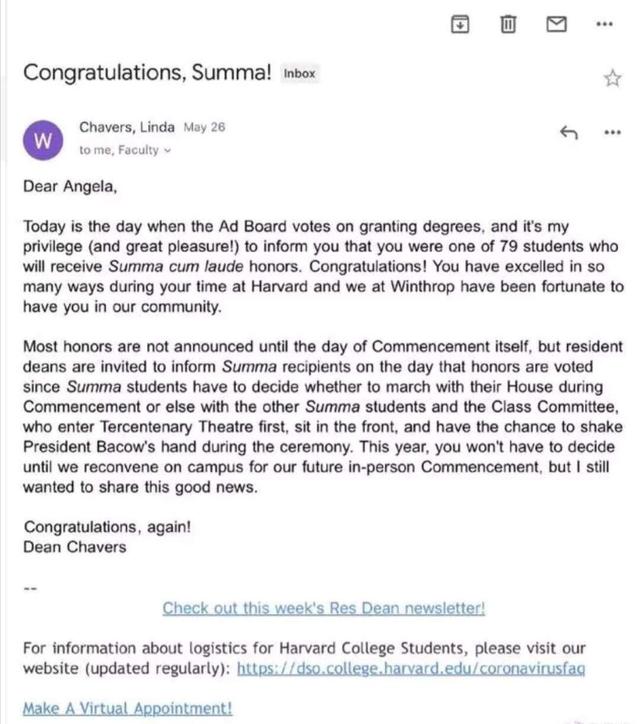Reply to Linda Chavers using the arrow icon
Viewport: 640px width, 724px height.
pyautogui.click(x=569, y=133)
